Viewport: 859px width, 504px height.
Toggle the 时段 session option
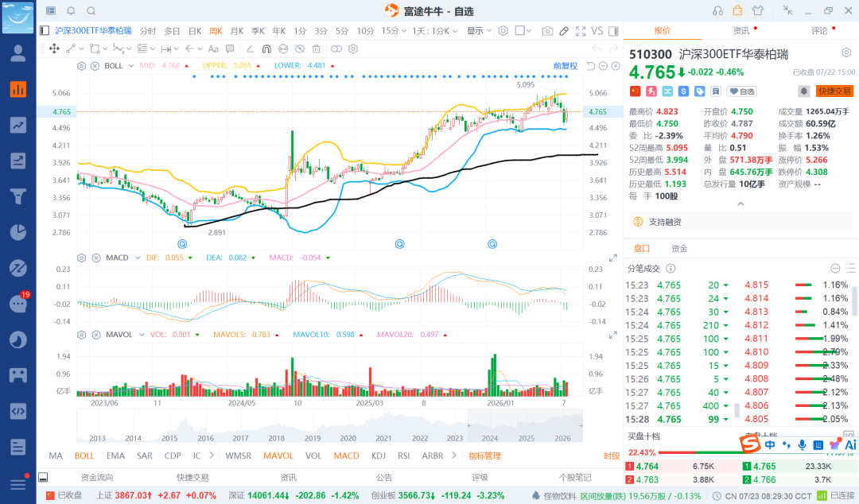tap(612, 456)
